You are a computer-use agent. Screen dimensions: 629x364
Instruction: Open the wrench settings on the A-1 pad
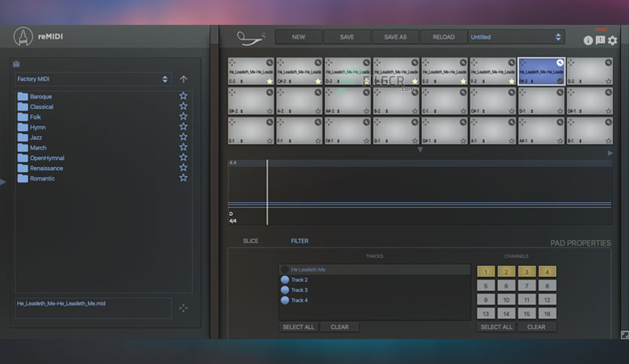[512, 122]
